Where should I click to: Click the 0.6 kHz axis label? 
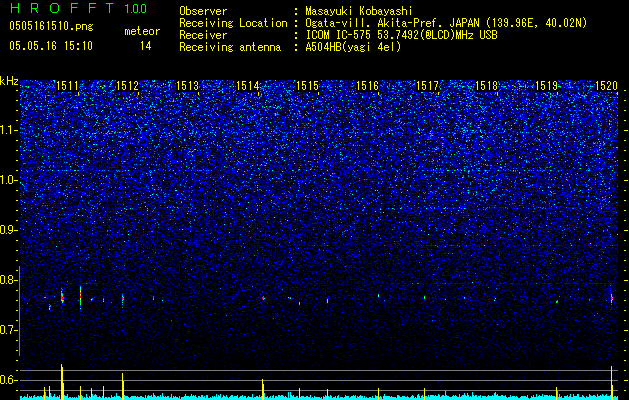[x=9, y=380]
